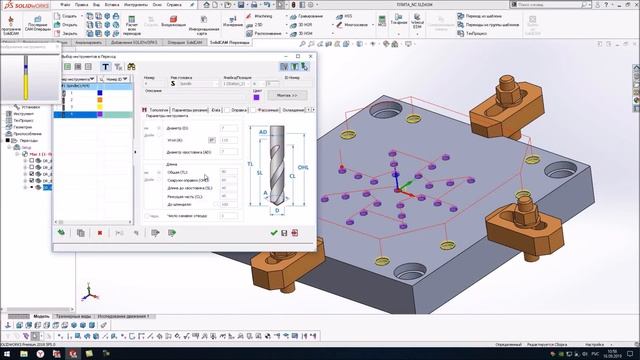Click the Windows Start button
This screenshot has width=640, height=360.
[x=7, y=353]
